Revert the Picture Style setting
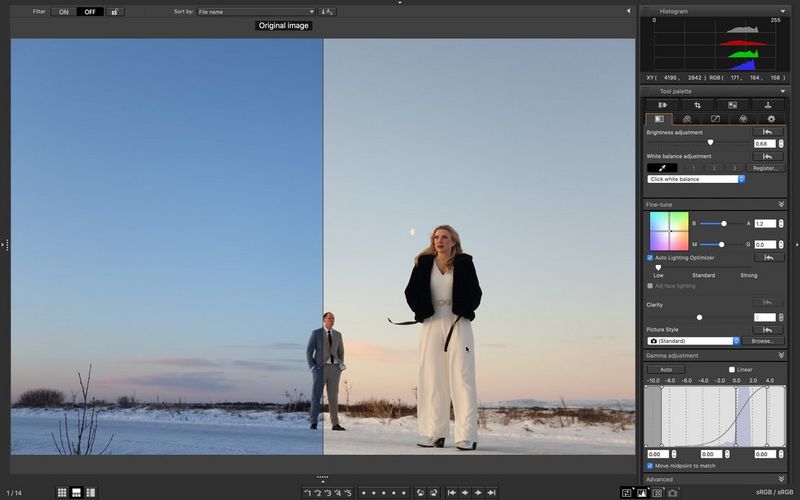The width and height of the screenshot is (800, 500). coord(767,329)
